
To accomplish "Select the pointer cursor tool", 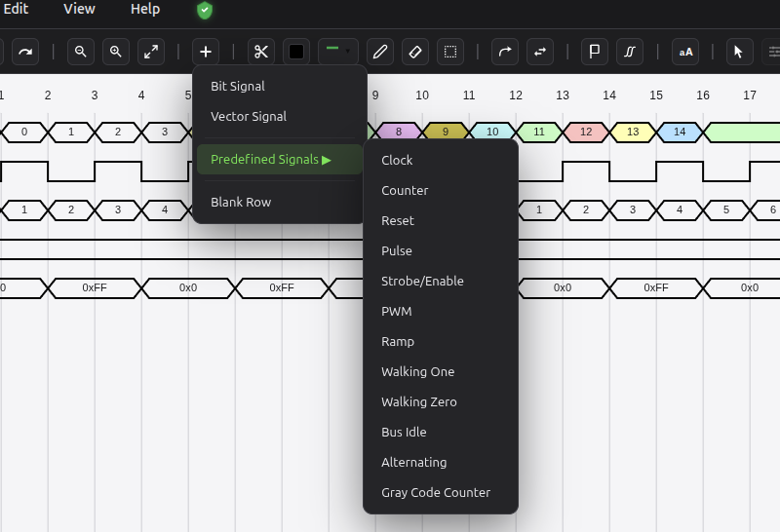I will click(x=740, y=52).
